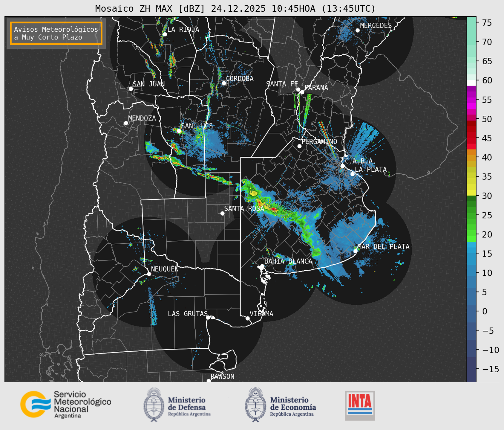Click the 0 tick label on the colorbar

coord(484,311)
